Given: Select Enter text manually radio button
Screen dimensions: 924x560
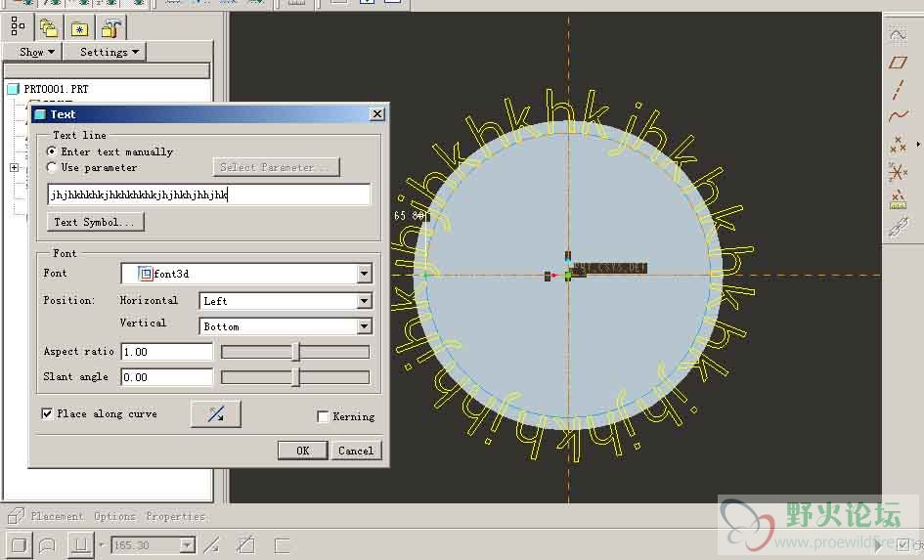Looking at the screenshot, I should [52, 151].
